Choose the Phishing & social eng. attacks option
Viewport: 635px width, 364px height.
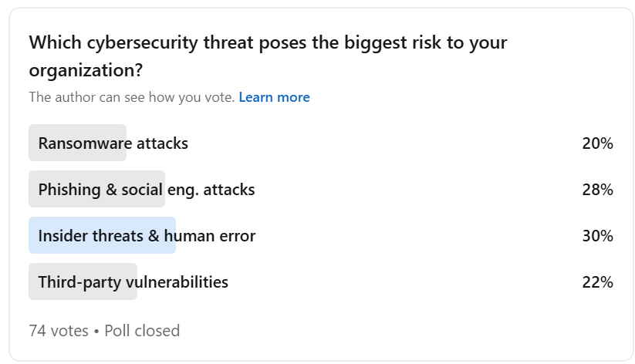[x=146, y=190]
